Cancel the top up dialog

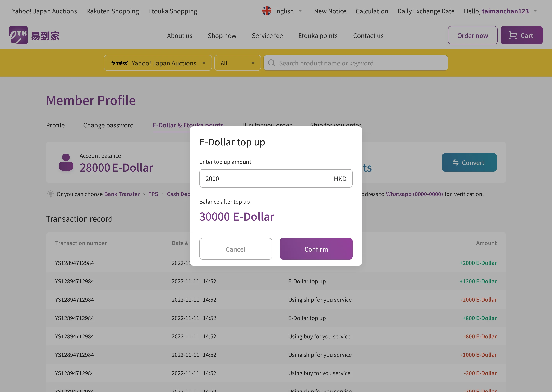pos(235,249)
